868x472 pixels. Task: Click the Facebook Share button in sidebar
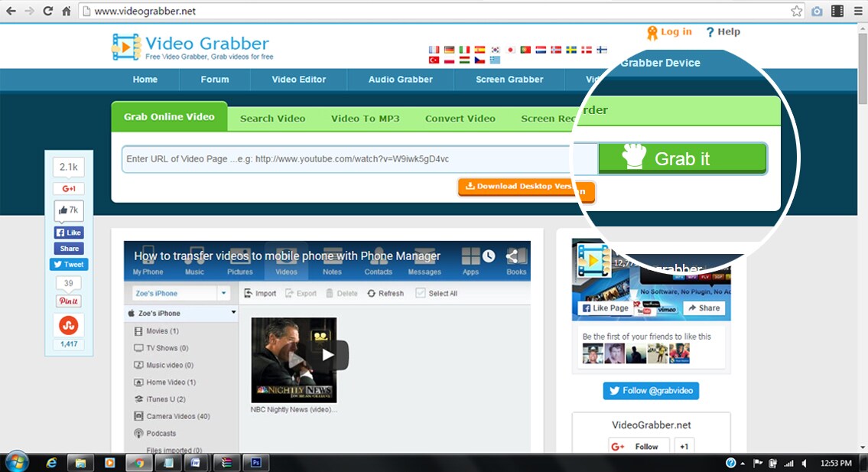[x=69, y=249]
